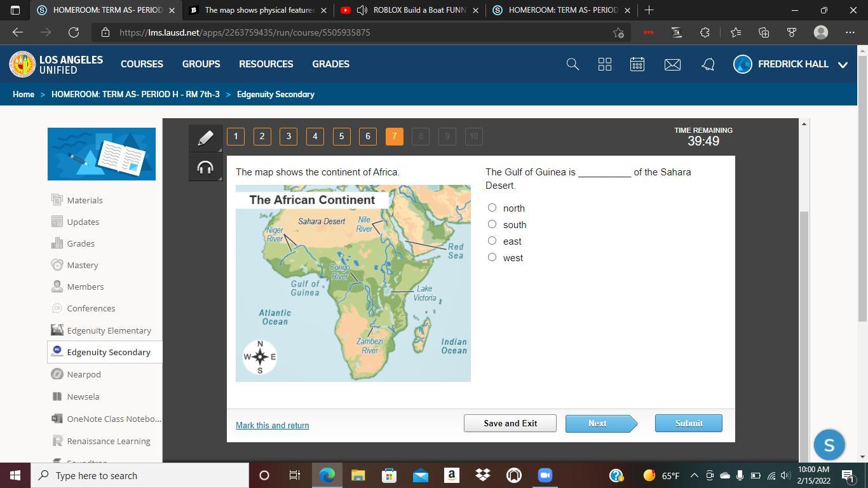
Task: Open Members in the course sidebar
Action: [x=85, y=287]
